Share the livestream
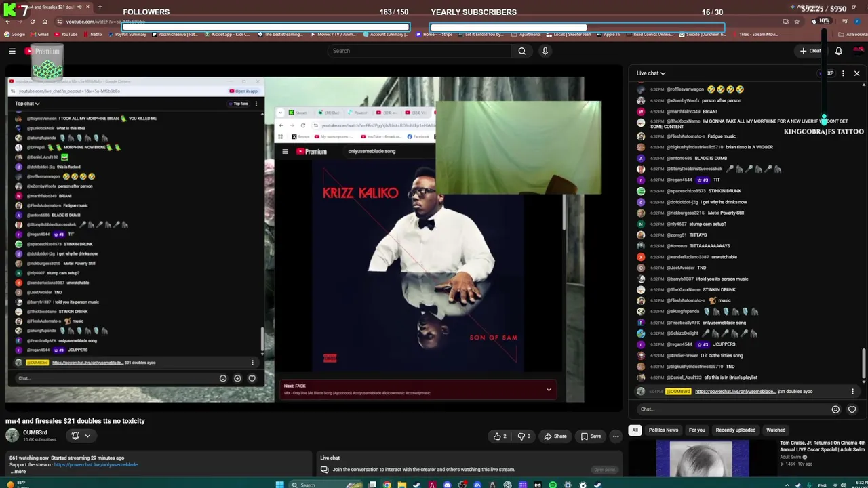Screen dimensions: 868x488 click(555, 436)
